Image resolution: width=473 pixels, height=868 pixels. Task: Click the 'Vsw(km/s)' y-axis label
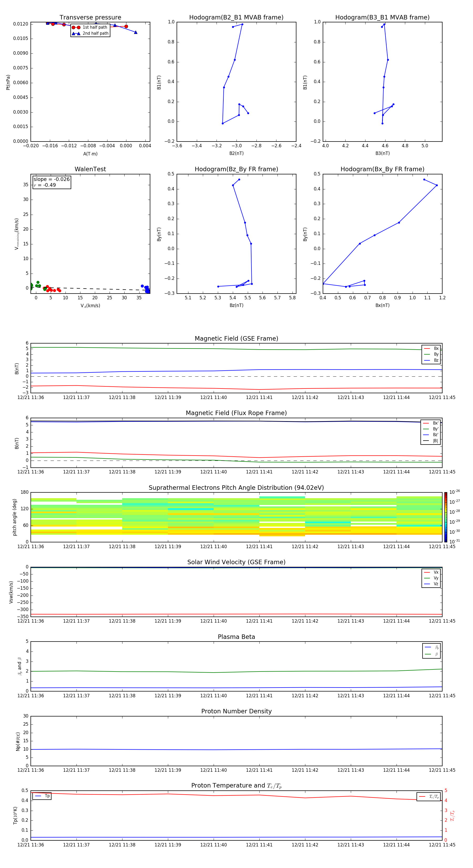pyautogui.click(x=11, y=592)
